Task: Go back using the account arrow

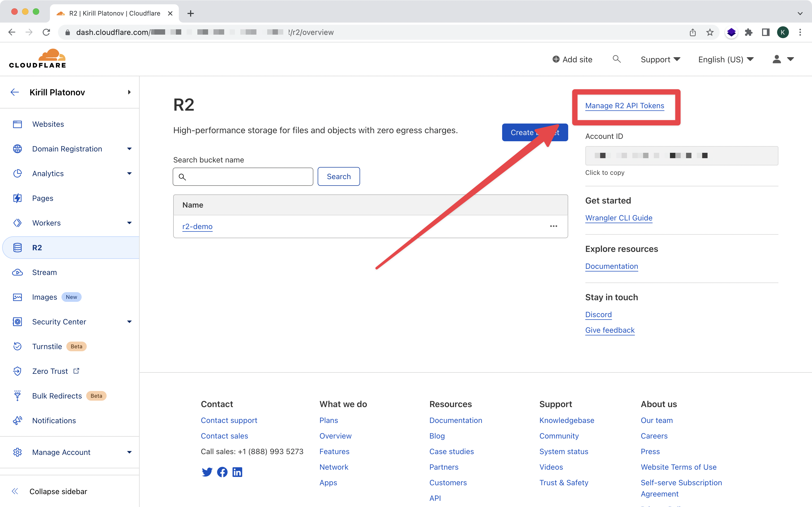Action: (x=15, y=92)
